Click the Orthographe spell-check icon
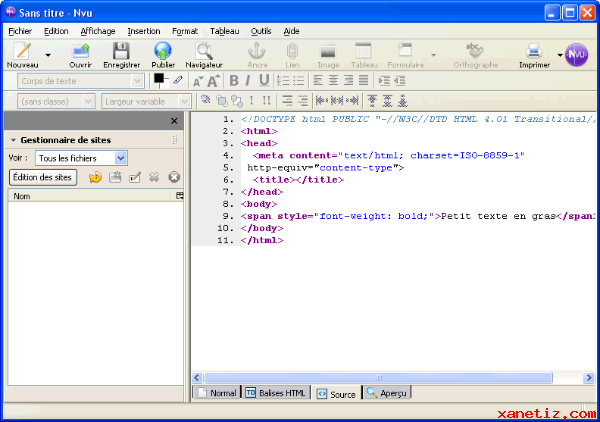Screen dimensions: 600x422 click(x=475, y=51)
